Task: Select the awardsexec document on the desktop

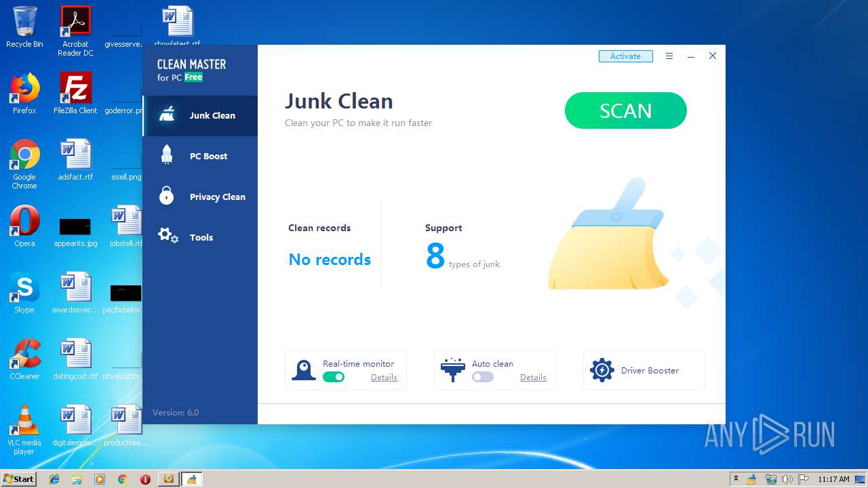Action: 75,293
